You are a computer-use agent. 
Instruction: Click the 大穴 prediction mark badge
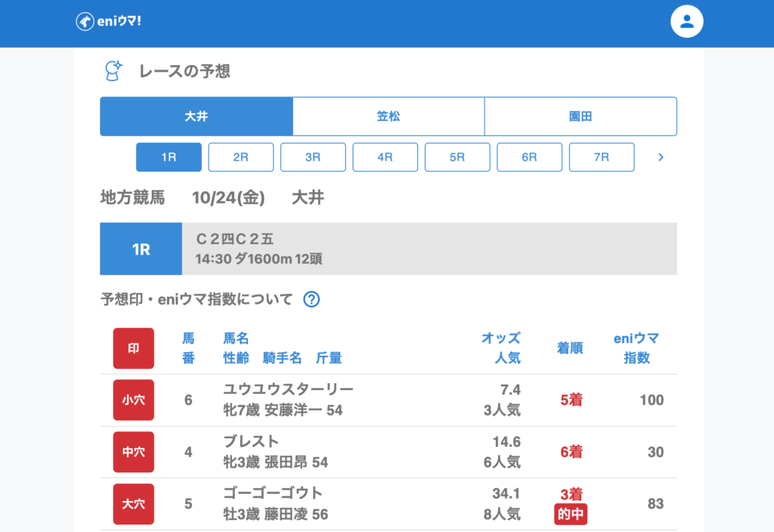[134, 503]
